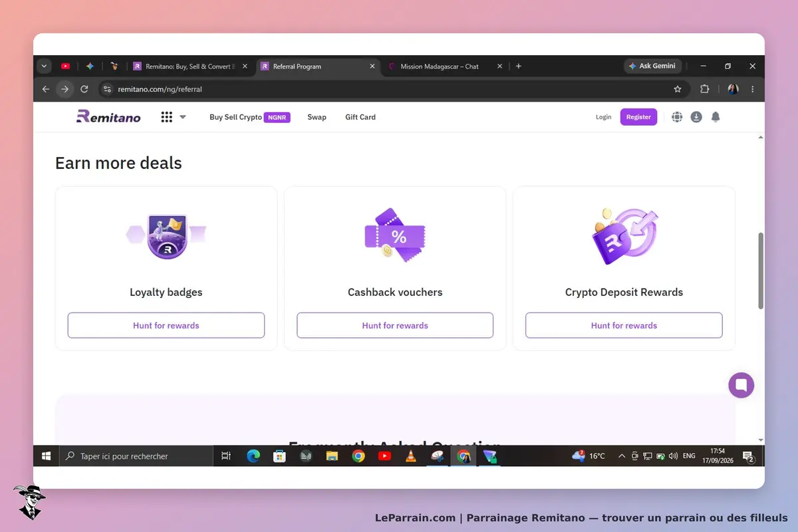The image size is (798, 532).
Task: Close the Mission Madagascar tab
Action: click(499, 66)
